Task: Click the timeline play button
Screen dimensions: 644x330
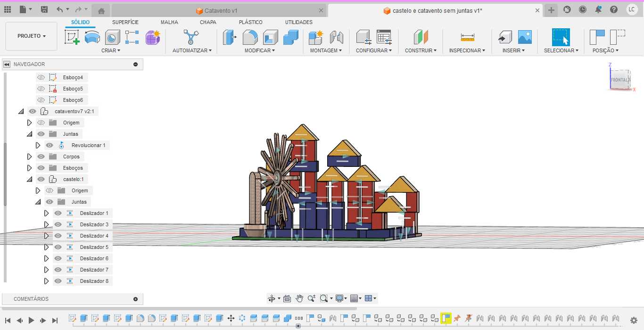Action: point(31,320)
